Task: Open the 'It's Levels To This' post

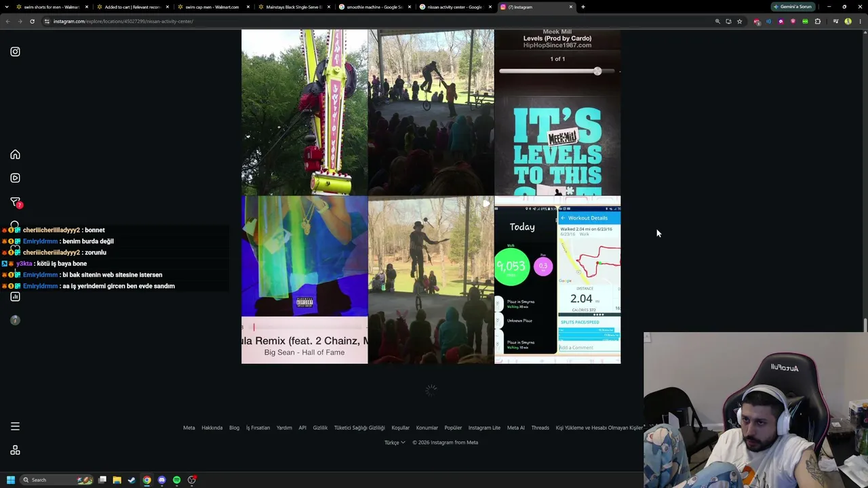Action: pyautogui.click(x=557, y=113)
